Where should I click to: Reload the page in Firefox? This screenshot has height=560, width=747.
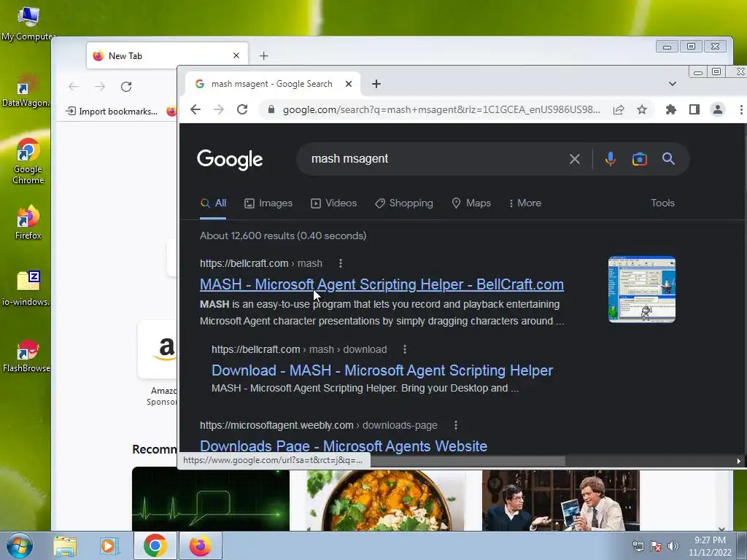[125, 87]
